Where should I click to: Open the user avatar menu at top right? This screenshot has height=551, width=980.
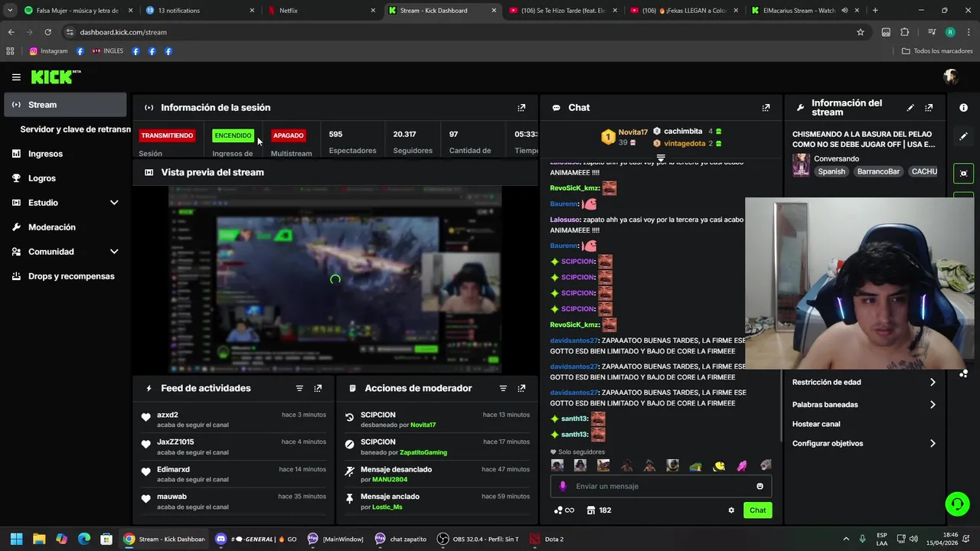click(951, 77)
